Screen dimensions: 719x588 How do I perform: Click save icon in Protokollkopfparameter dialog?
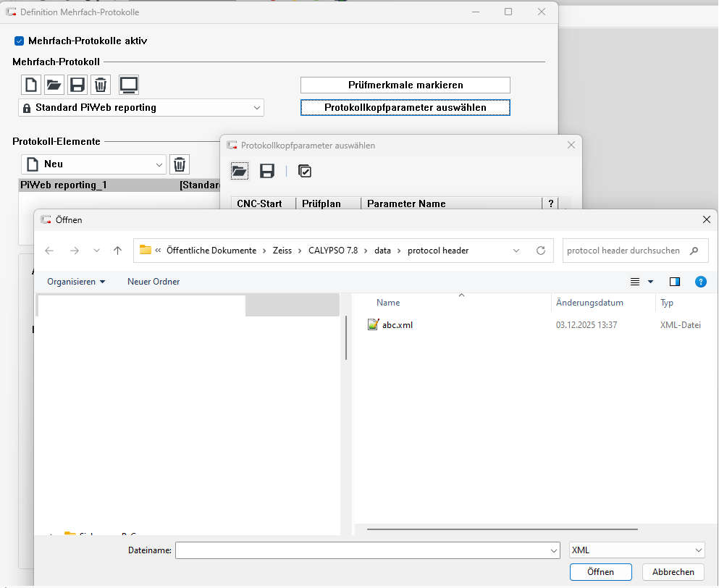tap(267, 171)
